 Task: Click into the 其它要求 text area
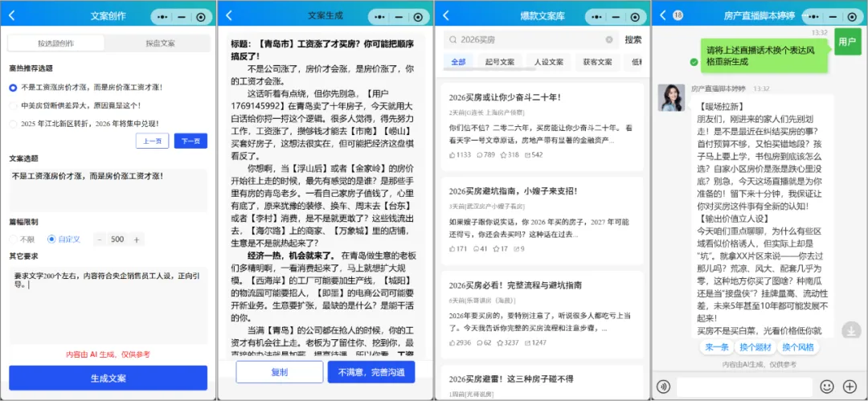tap(108, 305)
